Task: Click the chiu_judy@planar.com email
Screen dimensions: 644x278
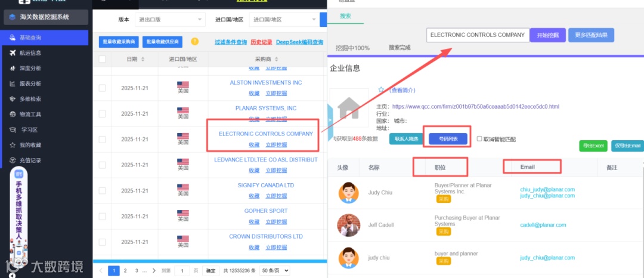Action: coord(547,190)
